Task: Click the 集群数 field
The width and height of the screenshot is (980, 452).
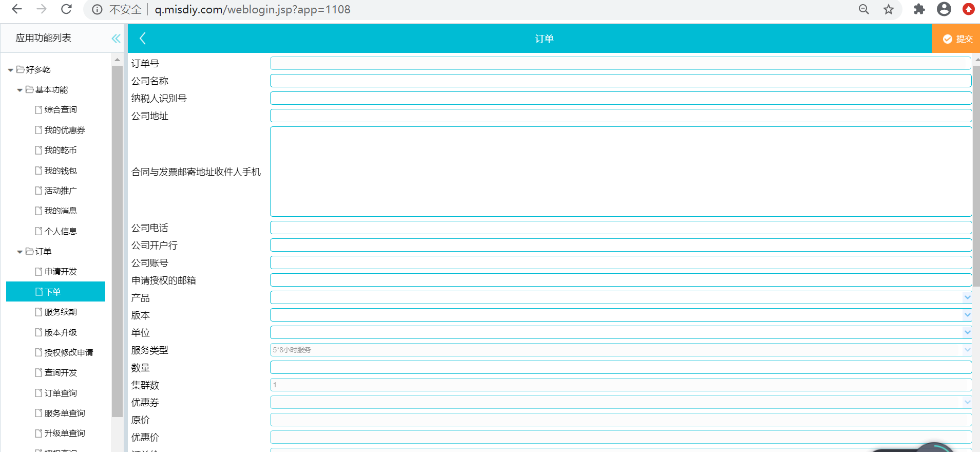Action: [621, 385]
